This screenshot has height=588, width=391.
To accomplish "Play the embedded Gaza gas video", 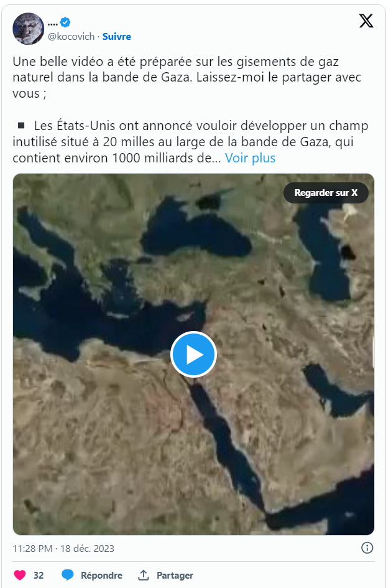I will 193,355.
